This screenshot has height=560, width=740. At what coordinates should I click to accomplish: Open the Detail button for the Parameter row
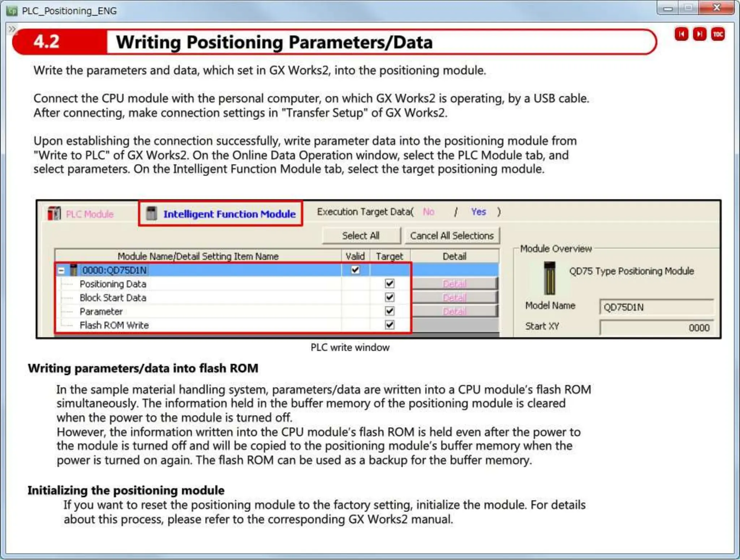(x=454, y=311)
